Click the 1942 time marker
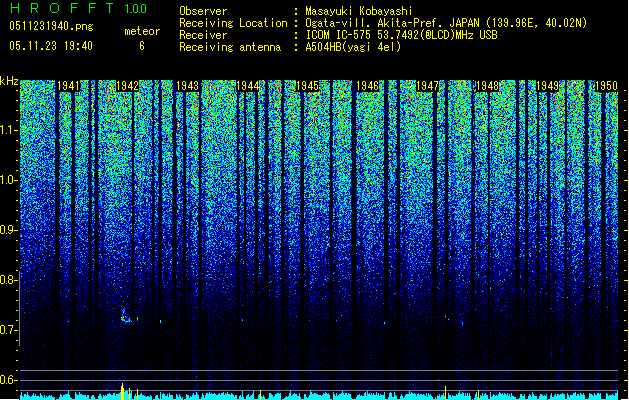The height and width of the screenshot is (400, 629). (x=127, y=86)
